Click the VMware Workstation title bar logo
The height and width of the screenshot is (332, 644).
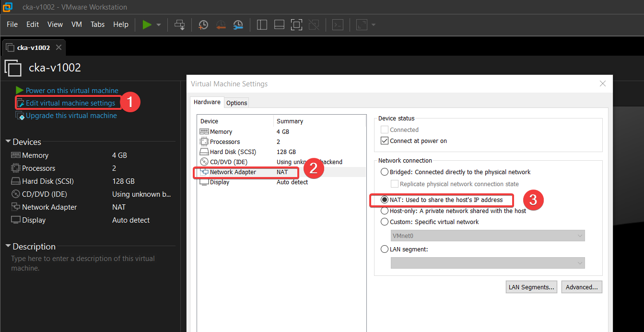coord(8,7)
